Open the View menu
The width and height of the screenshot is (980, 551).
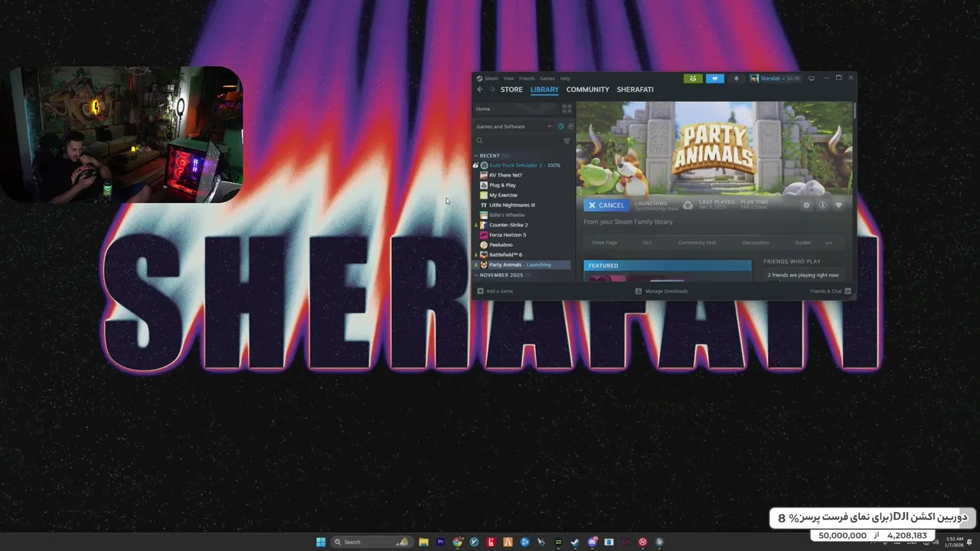508,78
